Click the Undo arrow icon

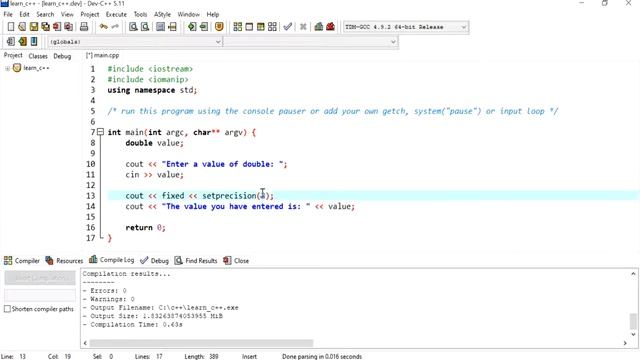(x=104, y=27)
